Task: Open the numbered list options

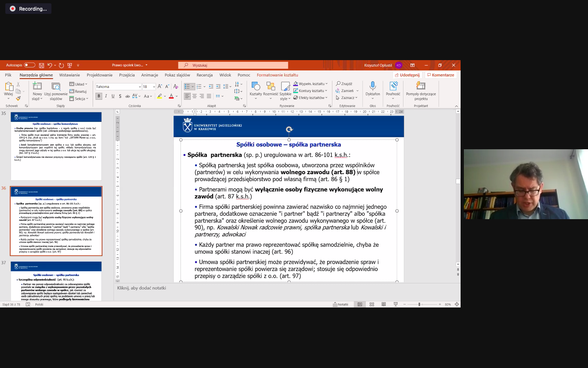Action: pyautogui.click(x=204, y=86)
